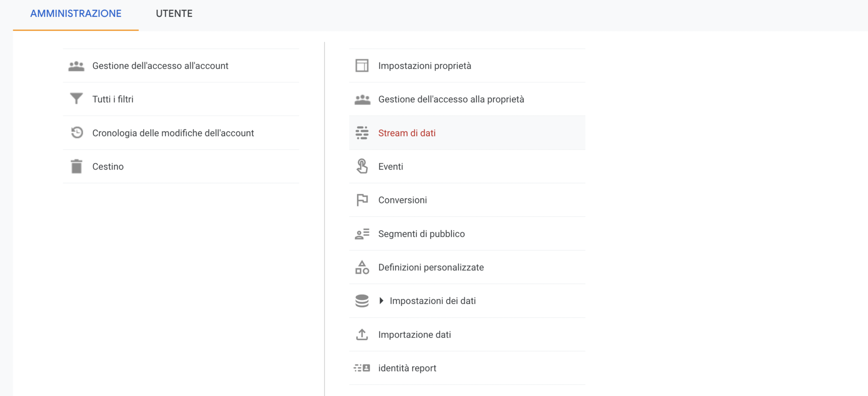Click the custom definitions shapes icon
Screen dimensions: 868x396
point(362,267)
